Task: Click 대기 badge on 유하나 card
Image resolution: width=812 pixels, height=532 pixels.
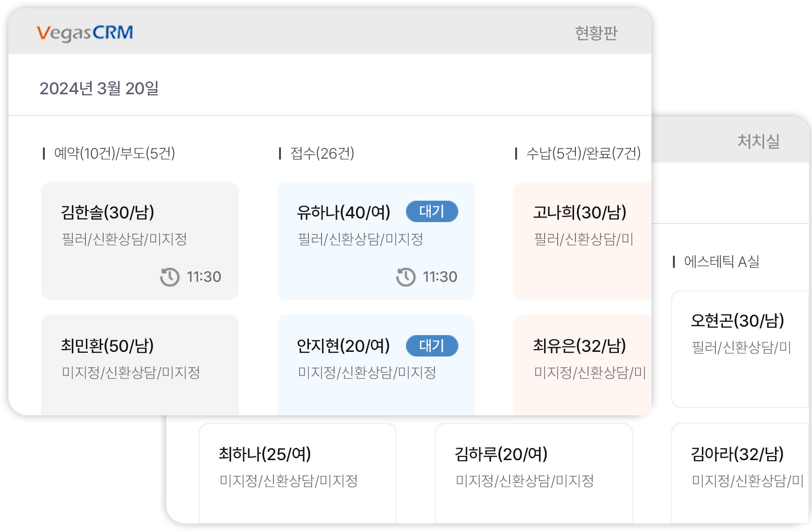Action: (x=432, y=211)
